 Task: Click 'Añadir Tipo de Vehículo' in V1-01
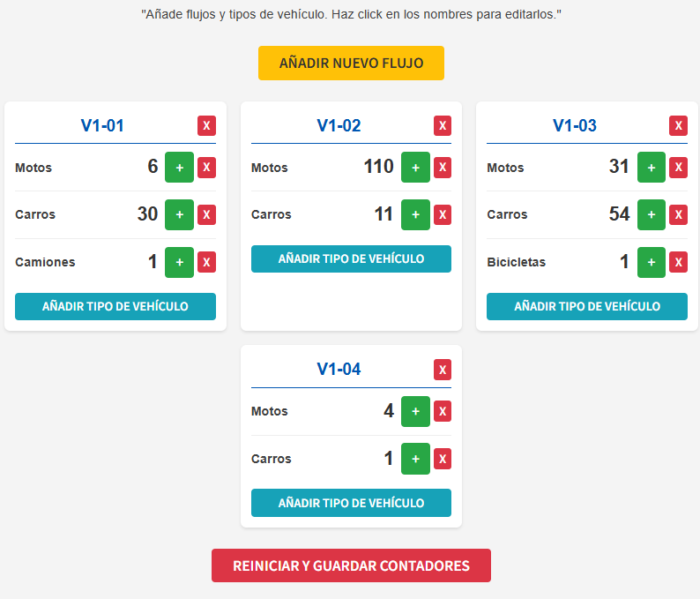(115, 306)
